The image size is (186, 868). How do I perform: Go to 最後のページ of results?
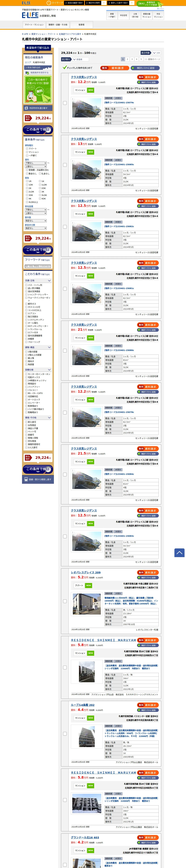(152, 59)
